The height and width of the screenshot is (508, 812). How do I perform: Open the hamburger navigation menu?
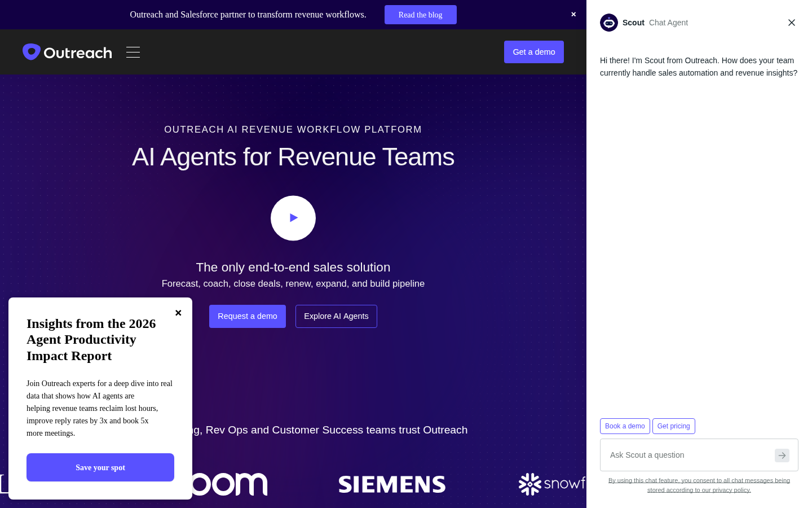coord(133,52)
